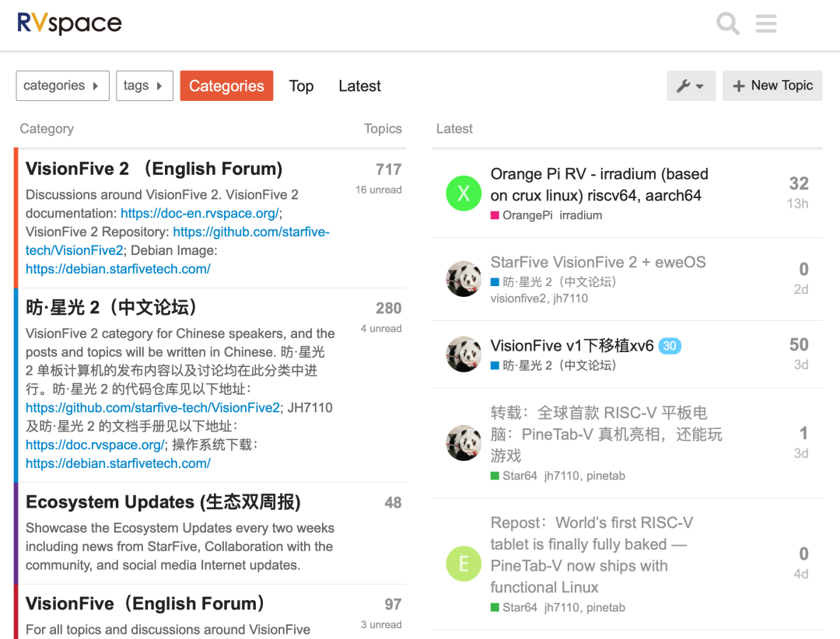Open the doc-en.rvspace.org documentation link

pos(199,213)
